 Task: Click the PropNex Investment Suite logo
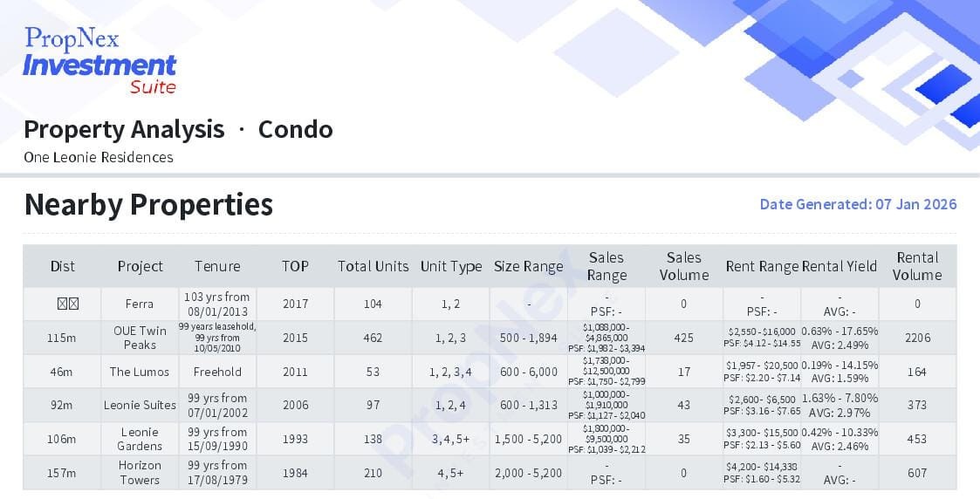coord(99,61)
